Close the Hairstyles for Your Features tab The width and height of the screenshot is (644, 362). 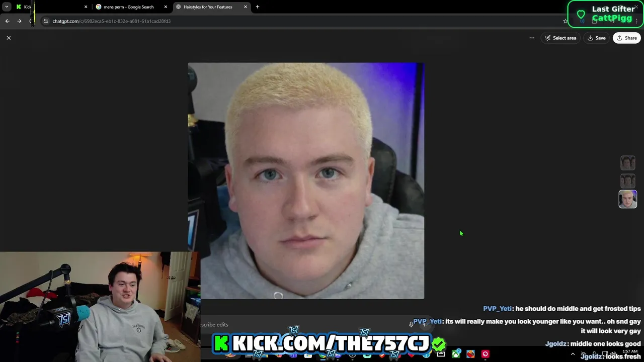pos(246,7)
